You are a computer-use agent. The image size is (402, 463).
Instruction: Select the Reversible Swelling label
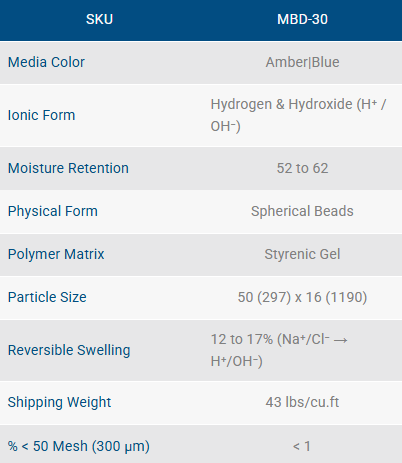tap(69, 350)
